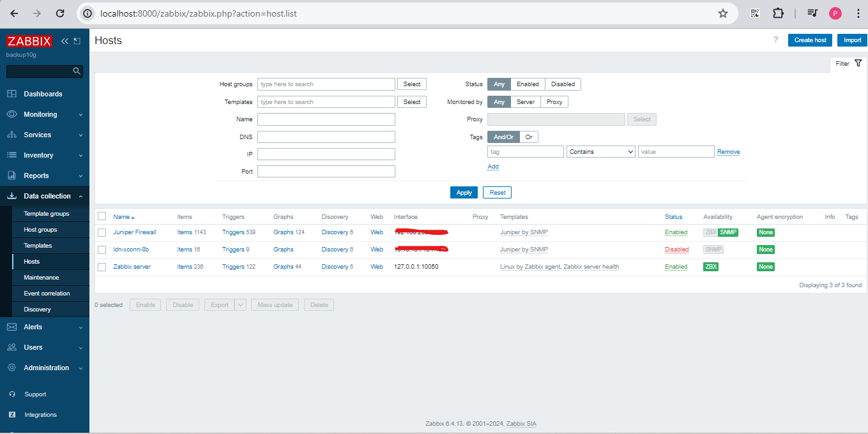Open help via question mark icon
The width and height of the screenshot is (868, 434).
click(x=776, y=40)
